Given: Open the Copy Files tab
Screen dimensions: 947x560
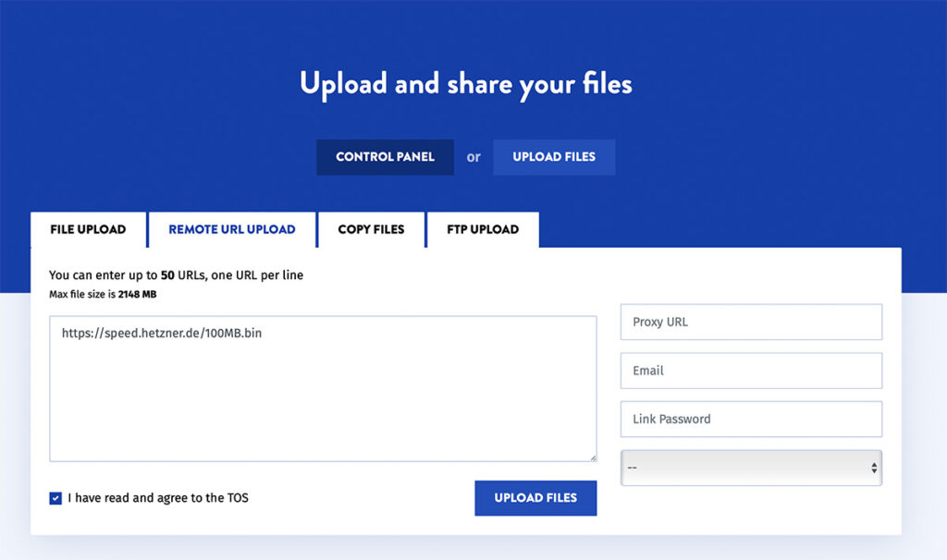Looking at the screenshot, I should point(371,229).
